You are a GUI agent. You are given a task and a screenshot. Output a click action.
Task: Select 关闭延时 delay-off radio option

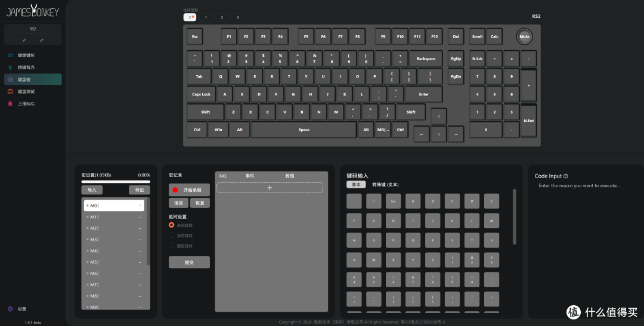click(181, 225)
